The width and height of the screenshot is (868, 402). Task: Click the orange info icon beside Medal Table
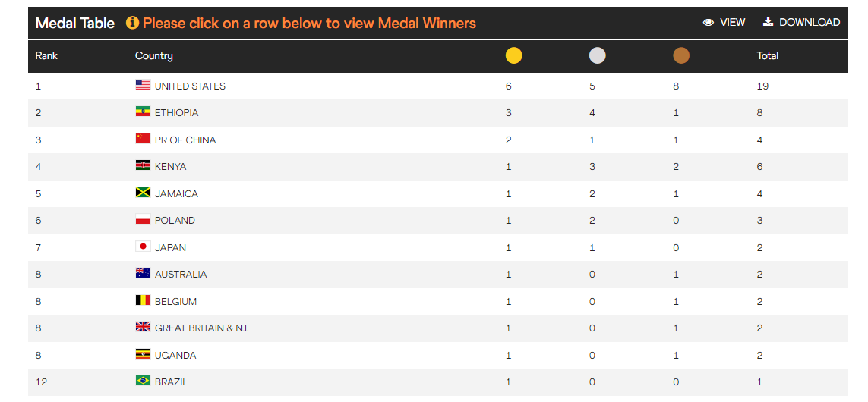[132, 23]
